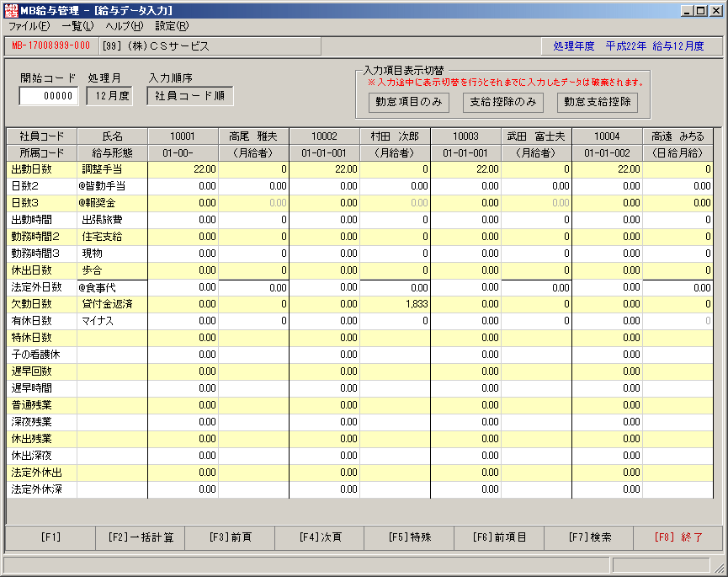728x577 pixels.
Task: Select 出勤日数 cell for employee 10001
Action: [183, 169]
